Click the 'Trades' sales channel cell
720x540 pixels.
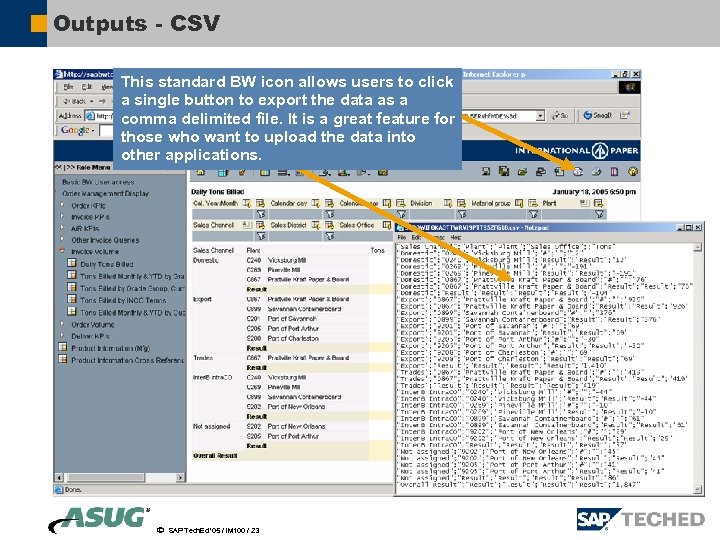click(x=202, y=358)
